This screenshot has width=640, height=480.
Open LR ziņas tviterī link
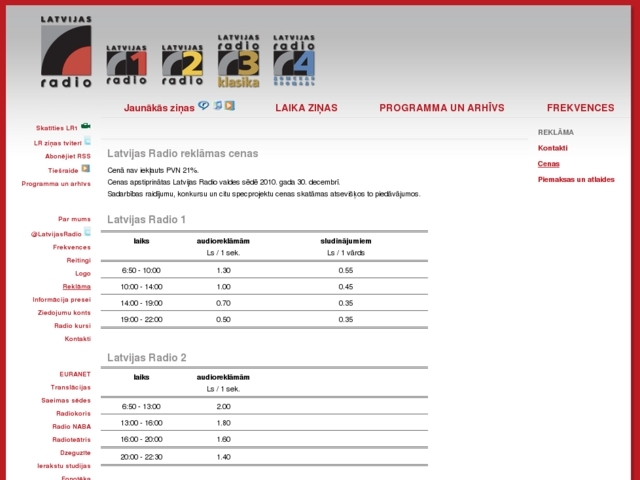[x=58, y=143]
